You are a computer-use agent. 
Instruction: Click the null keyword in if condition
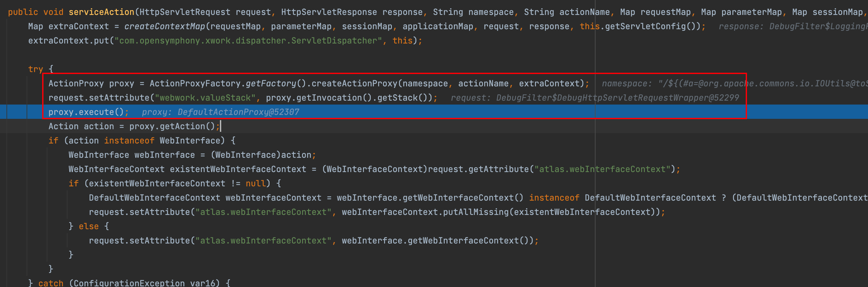click(255, 183)
